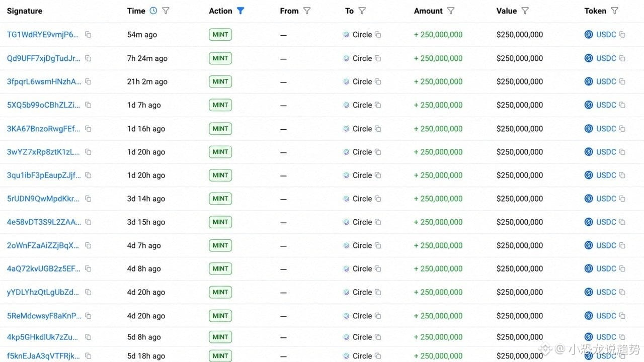Screen dimensions: 644x362
Task: Copy Circle address in the 3d 14h ago row
Action: pos(378,199)
